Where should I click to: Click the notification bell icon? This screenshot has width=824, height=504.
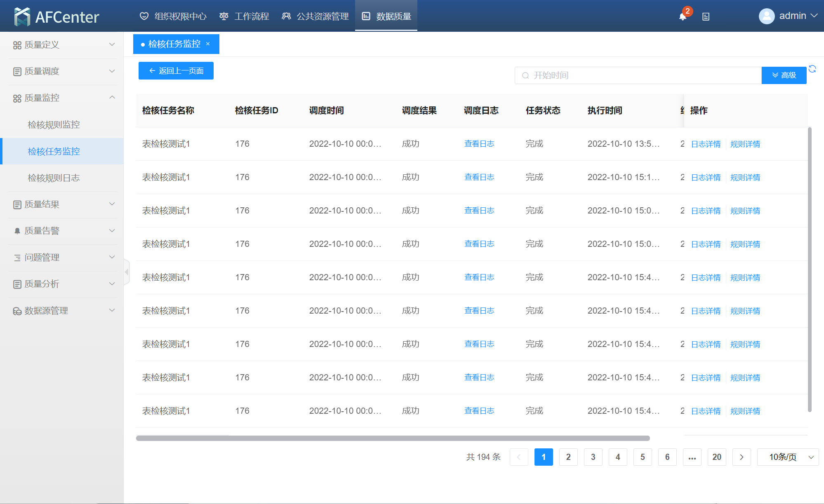point(683,16)
